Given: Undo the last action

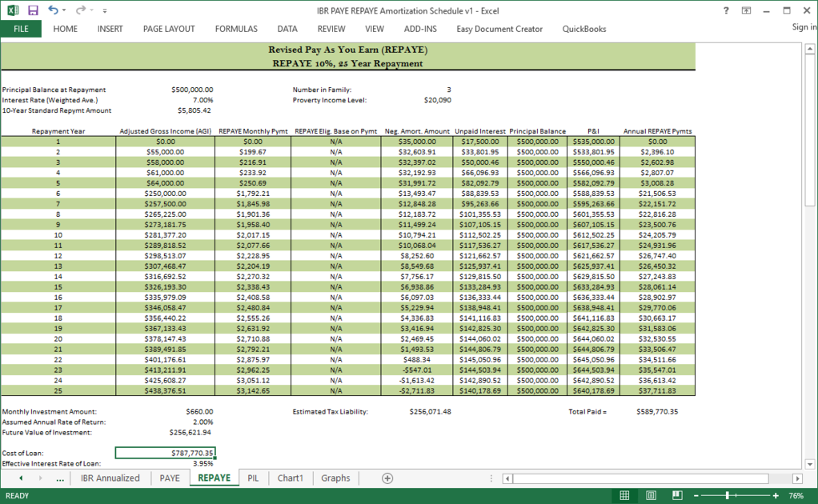Looking at the screenshot, I should 53,10.
